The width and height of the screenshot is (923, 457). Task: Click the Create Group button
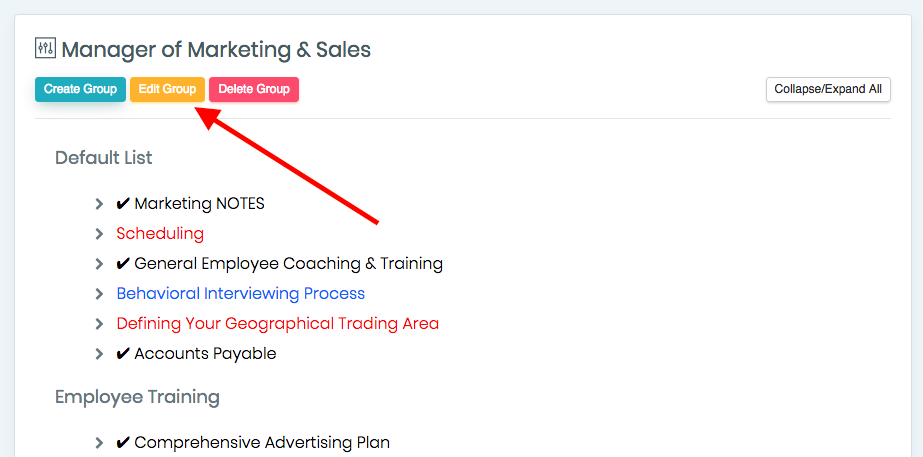tap(80, 90)
